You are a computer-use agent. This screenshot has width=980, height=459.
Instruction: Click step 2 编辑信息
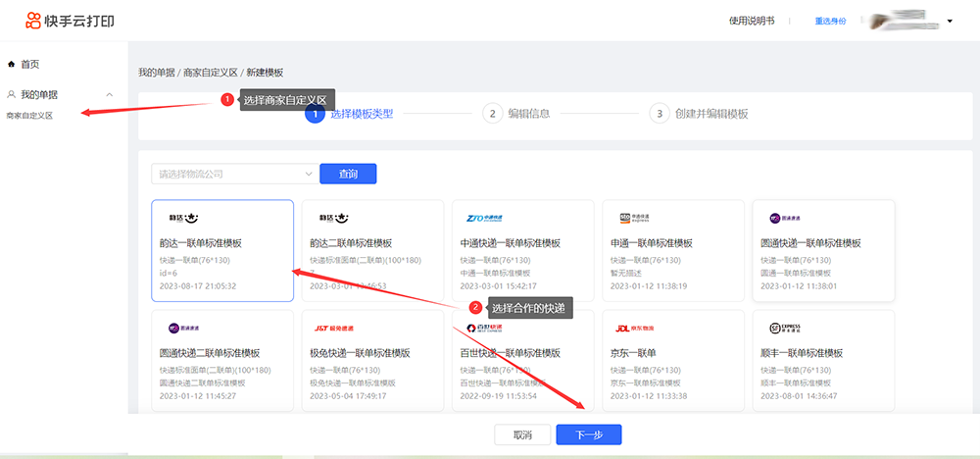pos(516,114)
